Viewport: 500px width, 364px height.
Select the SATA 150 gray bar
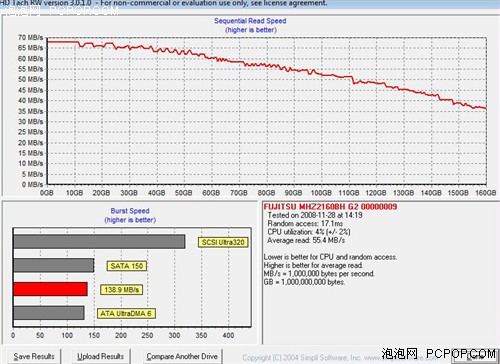click(53, 265)
